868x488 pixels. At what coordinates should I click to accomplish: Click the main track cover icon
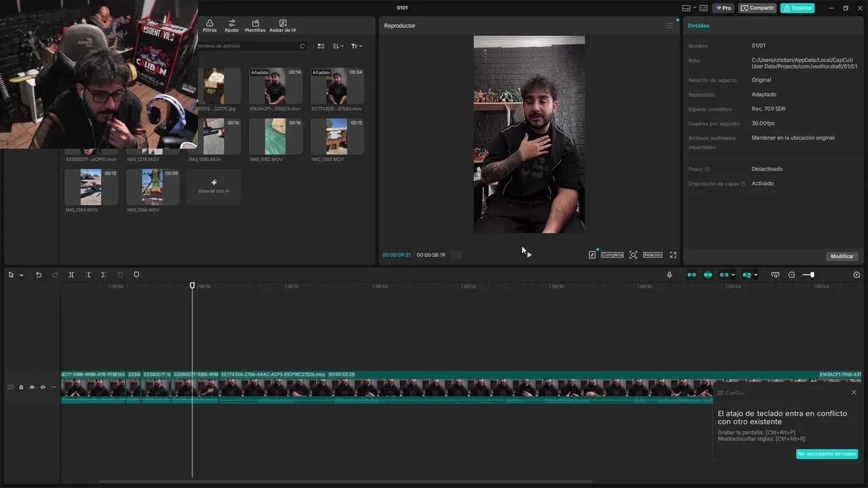click(x=10, y=387)
